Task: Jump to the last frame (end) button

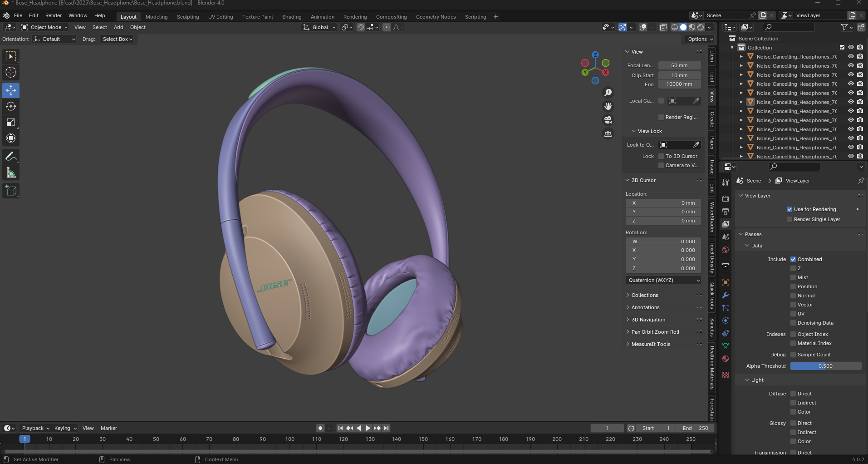Action: click(386, 428)
